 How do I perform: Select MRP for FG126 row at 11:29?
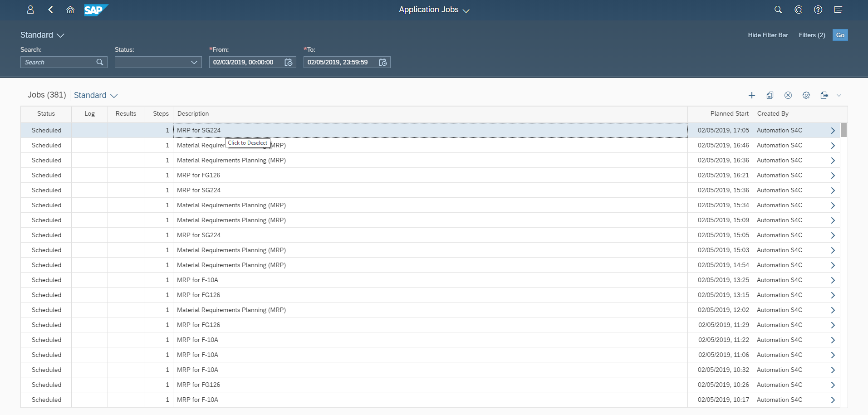(430, 325)
